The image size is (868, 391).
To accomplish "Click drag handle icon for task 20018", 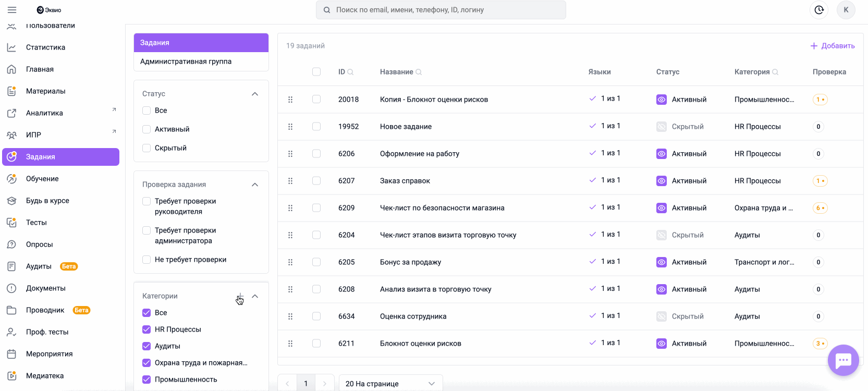I will coord(290,100).
